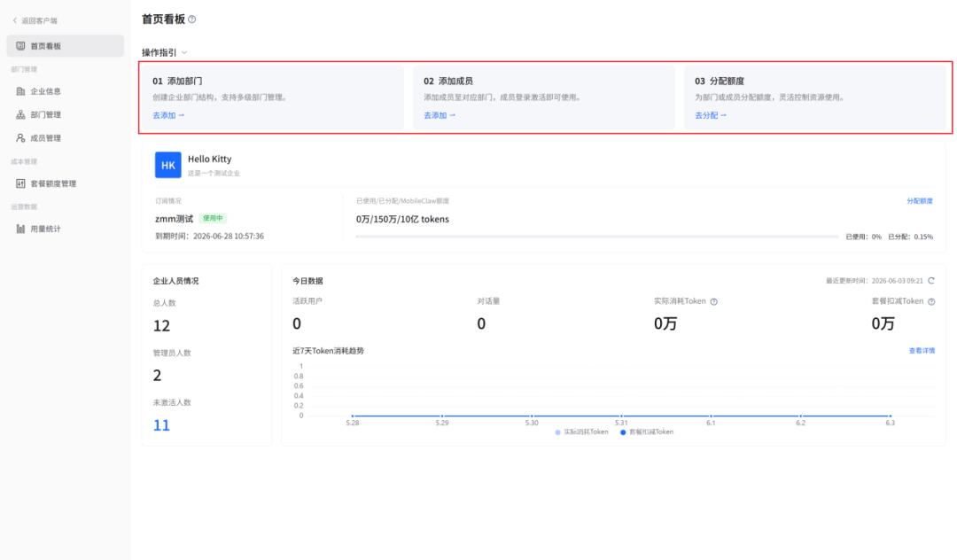
Task: Click the info icon beside 套餐扣减Token
Action: pyautogui.click(x=931, y=301)
